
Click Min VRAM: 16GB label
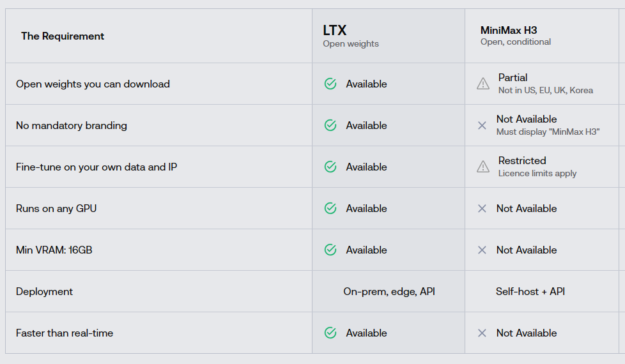pyautogui.click(x=54, y=250)
